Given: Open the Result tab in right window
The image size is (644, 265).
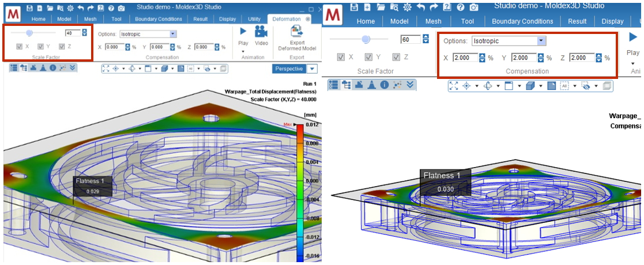Looking at the screenshot, I should [577, 21].
